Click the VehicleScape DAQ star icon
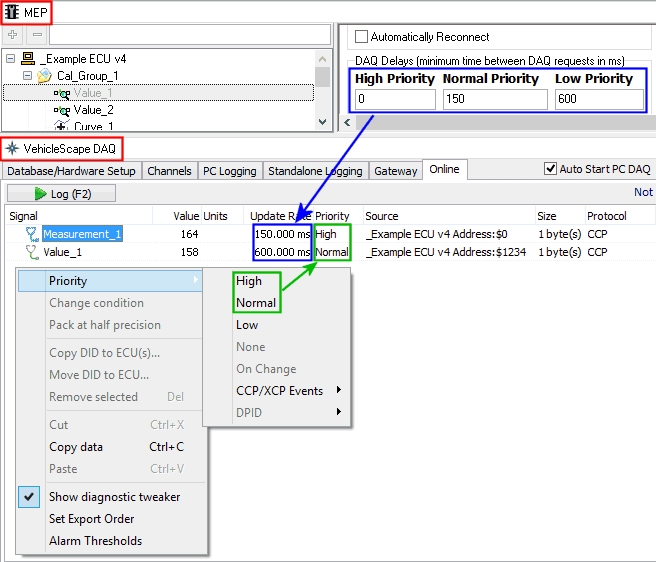The height and width of the screenshot is (562, 656). pyautogui.click(x=12, y=148)
